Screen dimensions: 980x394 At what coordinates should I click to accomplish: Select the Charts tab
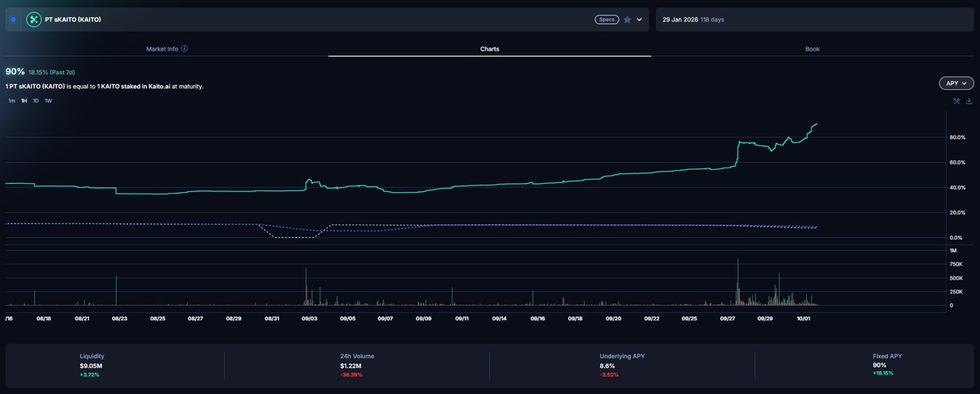pyautogui.click(x=489, y=49)
